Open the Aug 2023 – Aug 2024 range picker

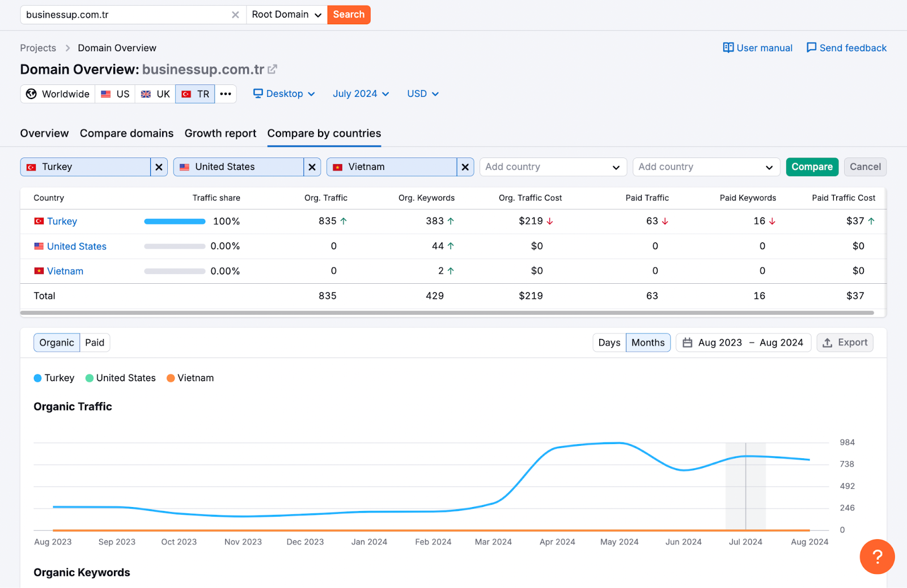pyautogui.click(x=744, y=343)
